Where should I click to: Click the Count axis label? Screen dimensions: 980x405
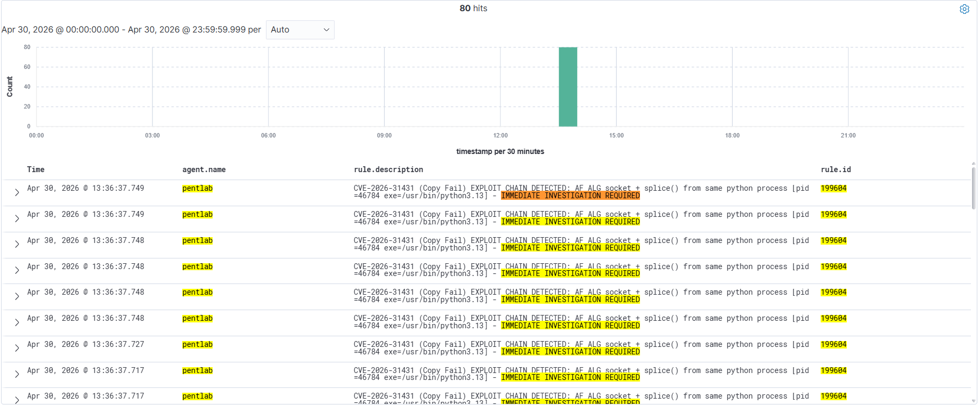coord(10,86)
